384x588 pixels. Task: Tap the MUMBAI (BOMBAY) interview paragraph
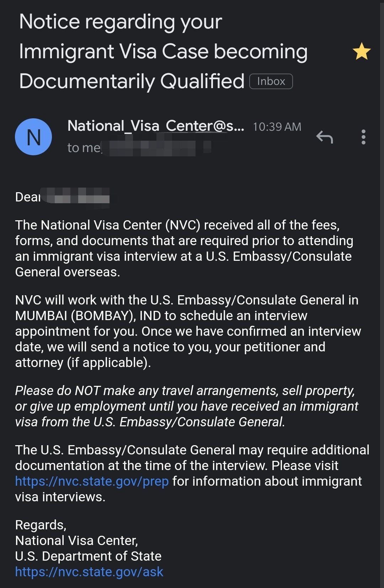pyautogui.click(x=188, y=331)
